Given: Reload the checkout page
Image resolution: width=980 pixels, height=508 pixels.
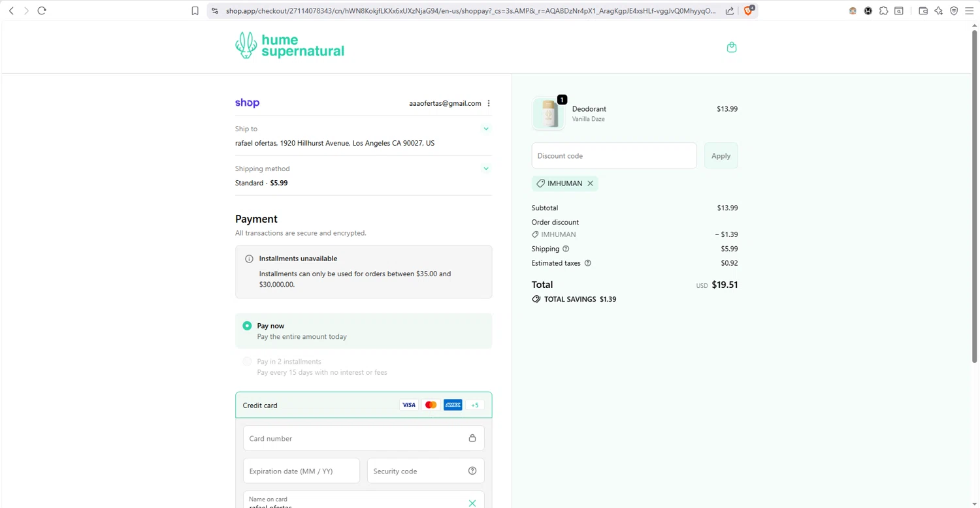Looking at the screenshot, I should coord(42,10).
